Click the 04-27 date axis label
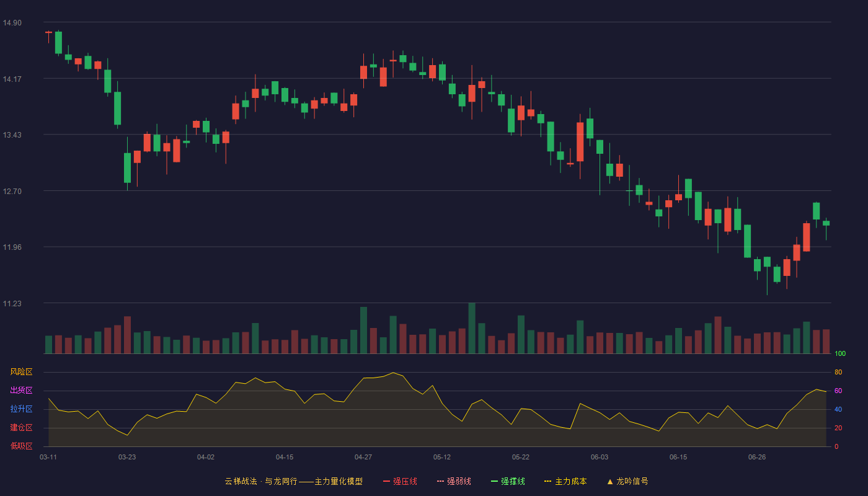Image resolution: width=868 pixels, height=496 pixels. point(363,457)
